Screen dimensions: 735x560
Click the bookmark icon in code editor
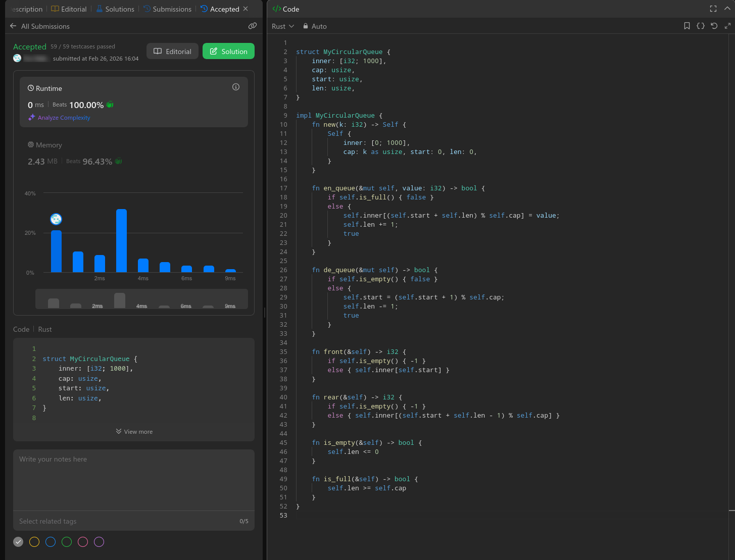pyautogui.click(x=687, y=26)
